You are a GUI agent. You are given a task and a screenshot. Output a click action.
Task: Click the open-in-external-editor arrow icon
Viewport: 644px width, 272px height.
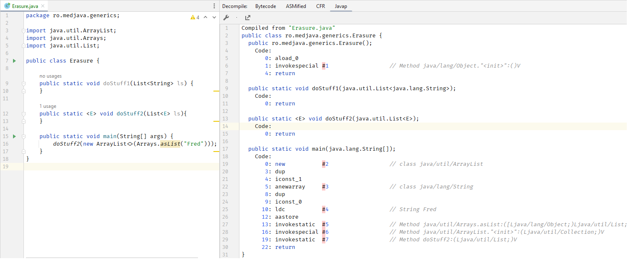click(248, 18)
